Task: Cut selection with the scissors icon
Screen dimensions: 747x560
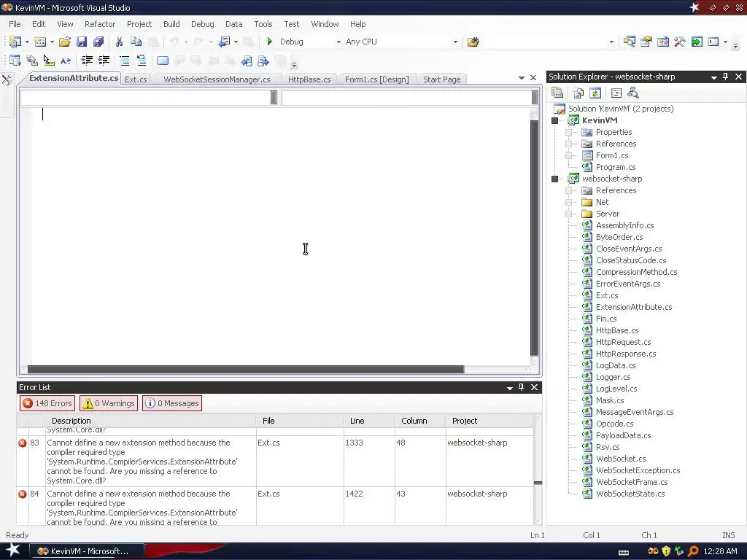Action: coord(119,42)
